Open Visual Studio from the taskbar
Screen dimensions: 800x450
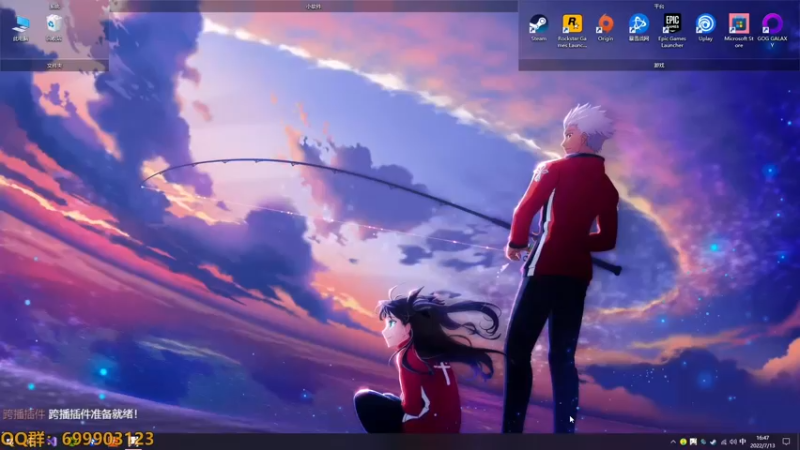pyautogui.click(x=52, y=441)
